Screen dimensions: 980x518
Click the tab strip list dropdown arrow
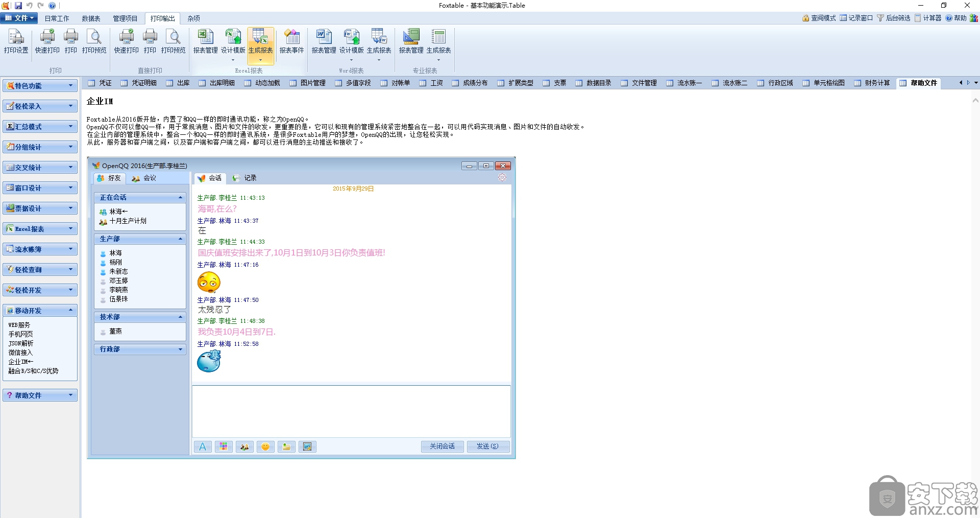[976, 83]
